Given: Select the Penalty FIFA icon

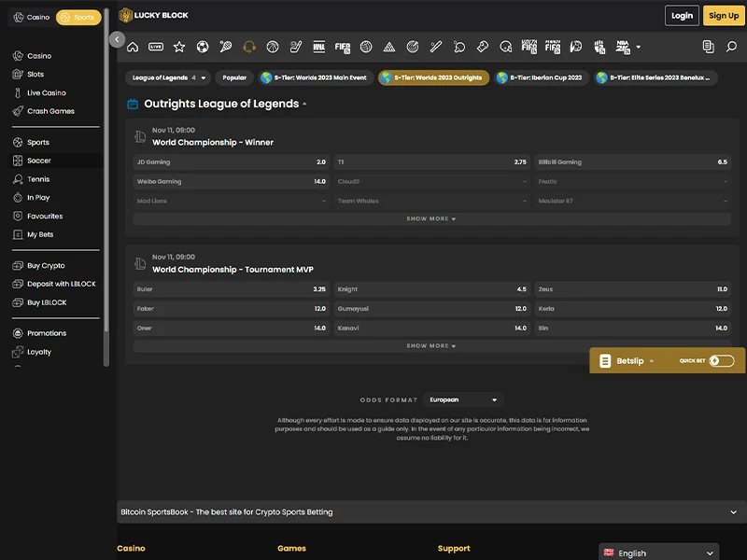Looking at the screenshot, I should tap(553, 47).
